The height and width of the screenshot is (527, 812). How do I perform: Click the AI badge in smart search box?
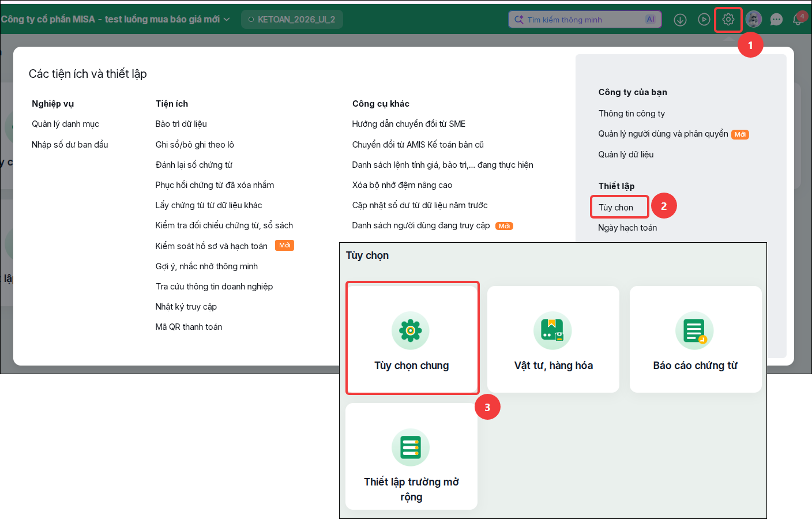[x=651, y=19]
